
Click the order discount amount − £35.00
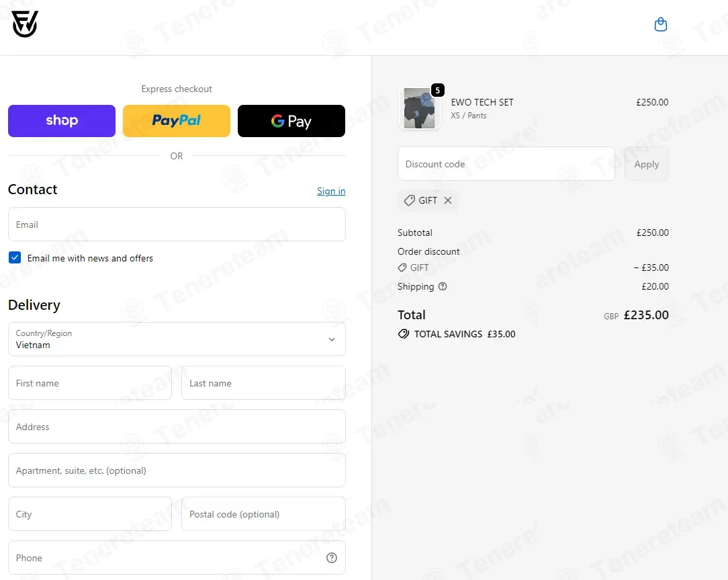[651, 267]
